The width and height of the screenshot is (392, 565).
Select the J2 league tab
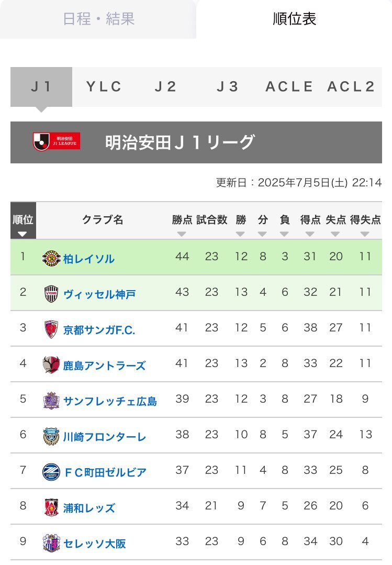[165, 87]
